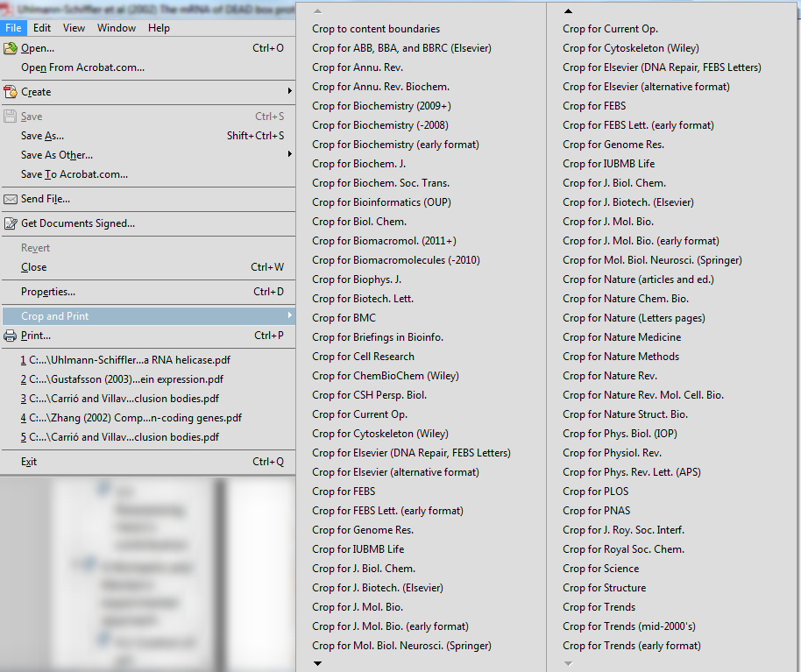
Task: Select Crop for Phys. Rev. Lett. (APS)
Action: [631, 472]
